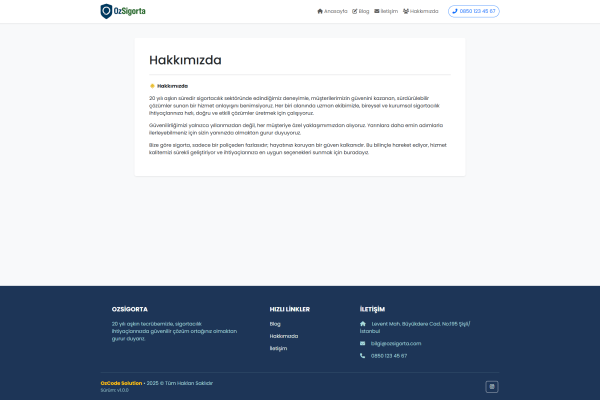600x400 pixels.
Task: Click the square icon button at footer bottom right
Action: point(491,386)
